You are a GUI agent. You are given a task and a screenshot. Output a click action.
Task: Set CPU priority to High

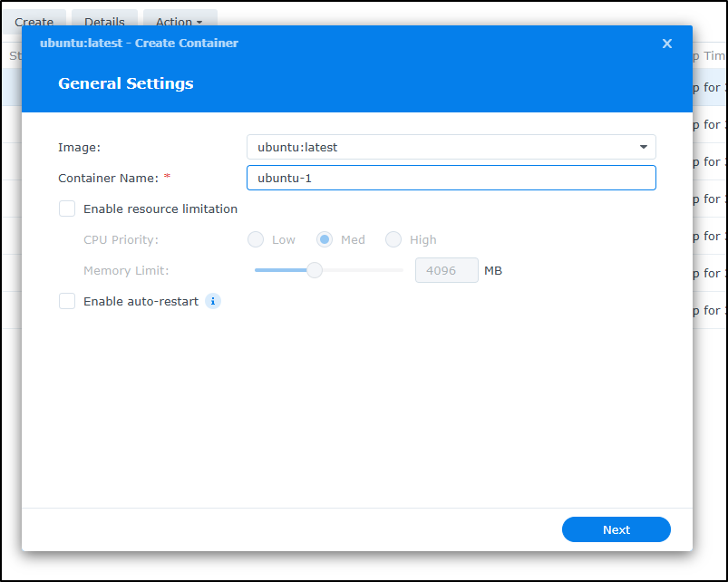[x=393, y=239]
